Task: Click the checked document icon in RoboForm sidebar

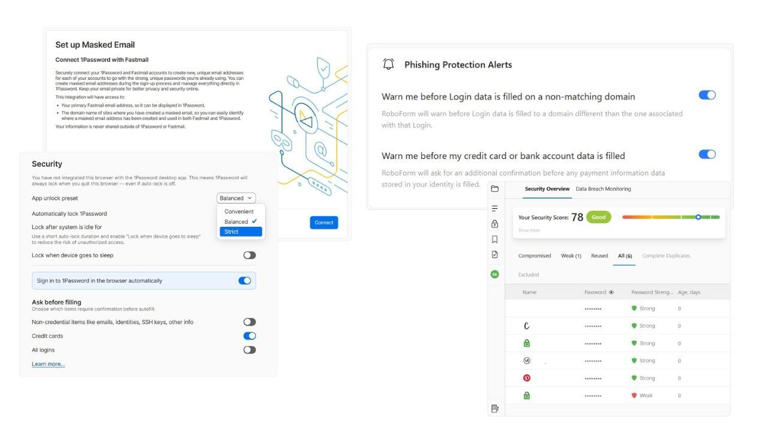Action: (495, 255)
